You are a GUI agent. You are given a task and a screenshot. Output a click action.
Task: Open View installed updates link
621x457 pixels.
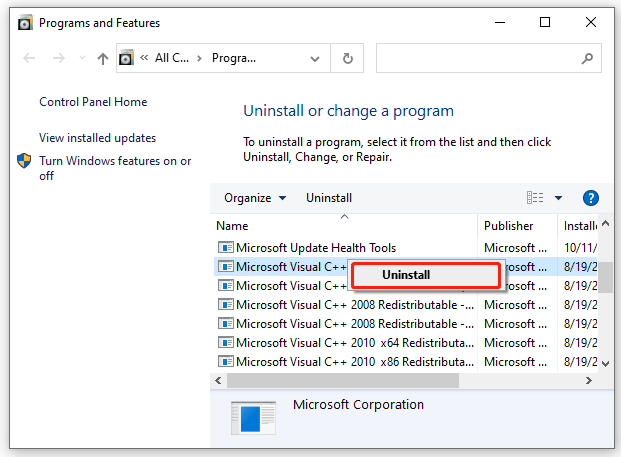97,138
